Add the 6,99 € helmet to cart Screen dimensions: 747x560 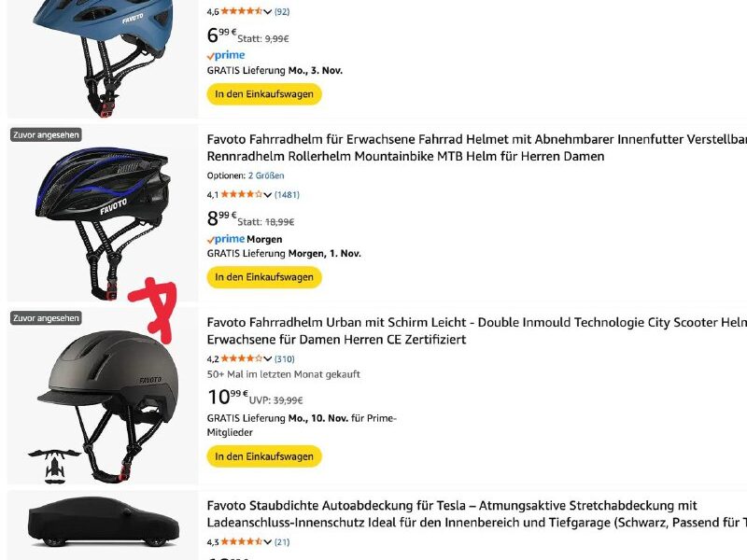point(264,94)
